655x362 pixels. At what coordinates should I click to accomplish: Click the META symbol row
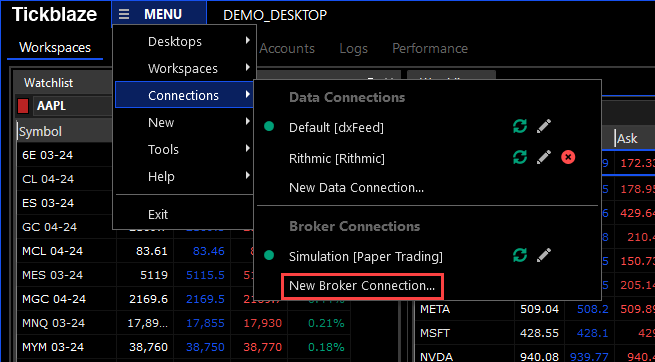pyautogui.click(x=435, y=310)
